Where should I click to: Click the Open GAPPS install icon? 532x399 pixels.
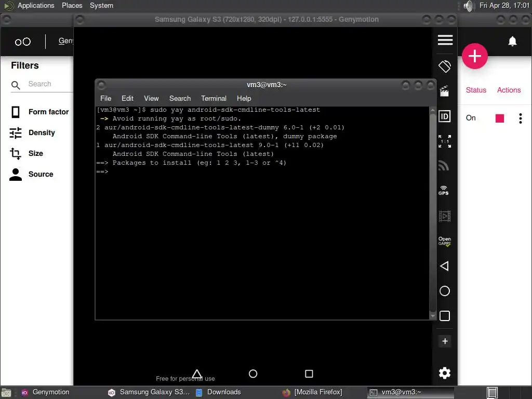(445, 241)
